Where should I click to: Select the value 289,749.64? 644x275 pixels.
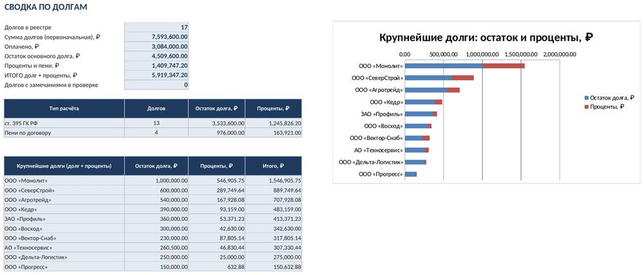tap(217, 190)
